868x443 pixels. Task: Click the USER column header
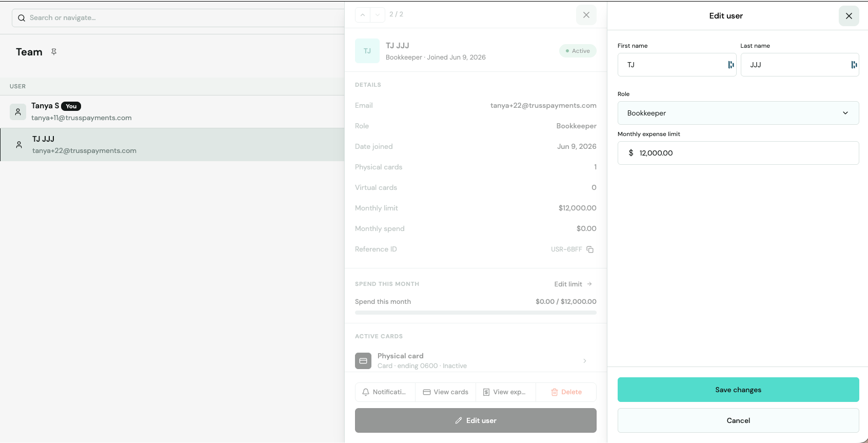point(18,86)
